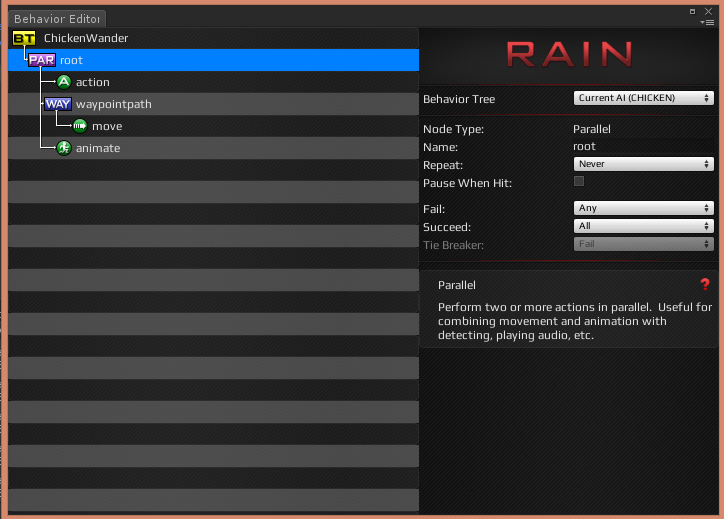Click the yellow BT behavior tree icon
This screenshot has height=519, width=724.
(x=24, y=38)
